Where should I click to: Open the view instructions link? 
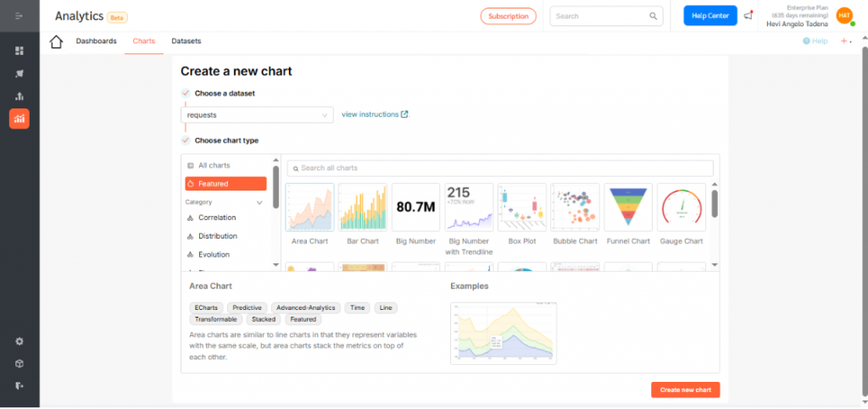[375, 114]
